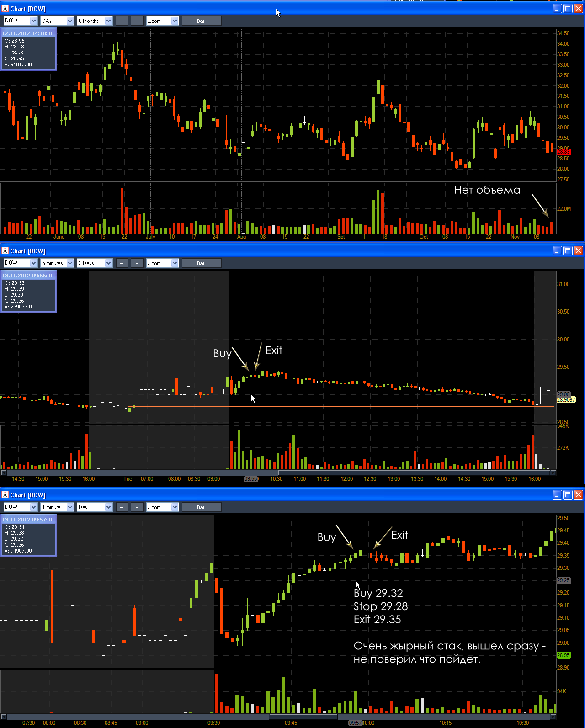
Task: Minimize the 1 minute DOW chart window
Action: point(557,495)
